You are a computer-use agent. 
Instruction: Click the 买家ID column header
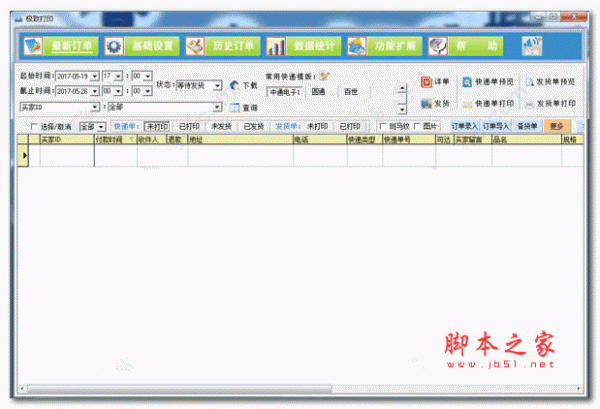(x=67, y=140)
